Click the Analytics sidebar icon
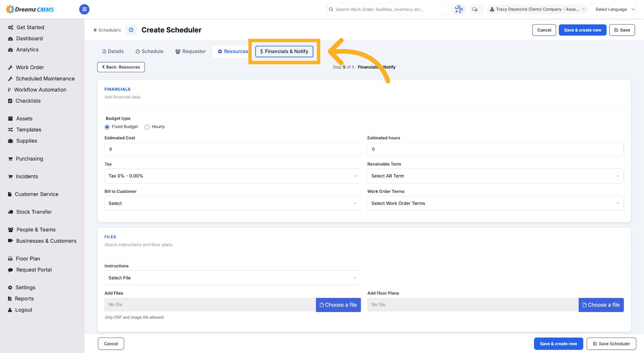The width and height of the screenshot is (644, 353). 10,50
